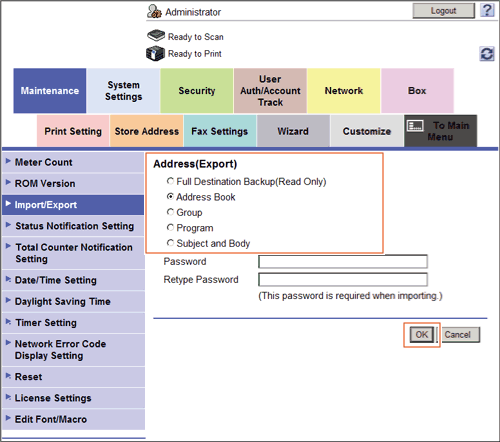Open ROM Version in sidebar
500x442 pixels.
(x=73, y=183)
